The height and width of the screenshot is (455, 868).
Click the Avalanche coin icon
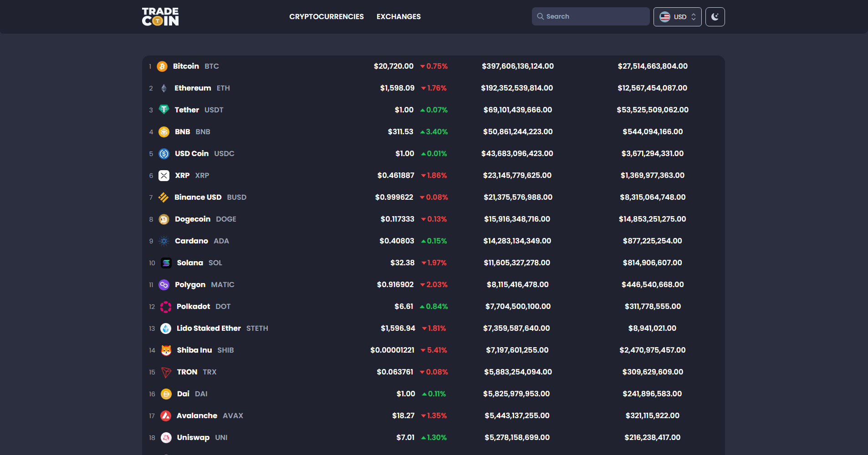pos(166,416)
